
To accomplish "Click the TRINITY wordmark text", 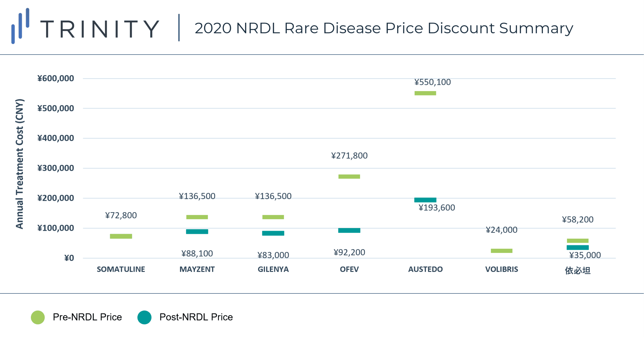I will pos(100,29).
